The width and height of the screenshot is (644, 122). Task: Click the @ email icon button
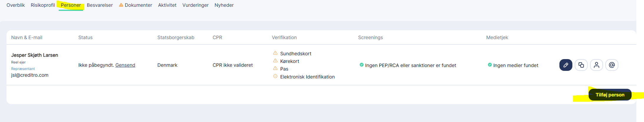click(x=612, y=65)
